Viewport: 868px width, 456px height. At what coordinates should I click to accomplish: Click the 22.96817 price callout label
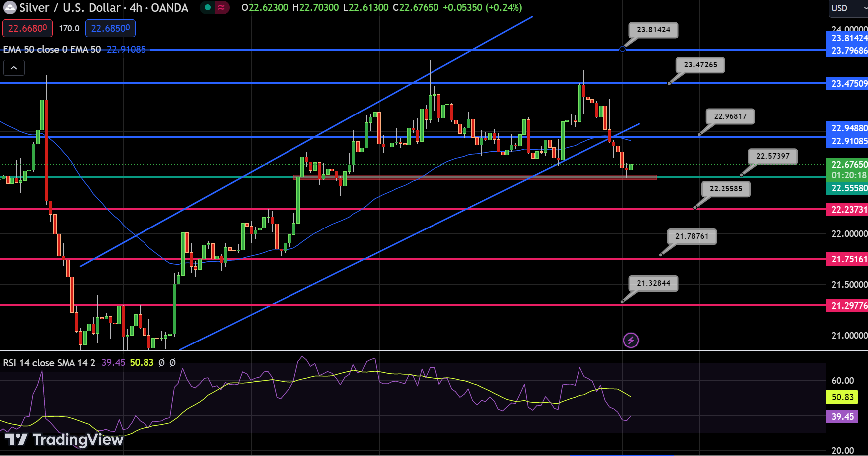[x=730, y=116]
